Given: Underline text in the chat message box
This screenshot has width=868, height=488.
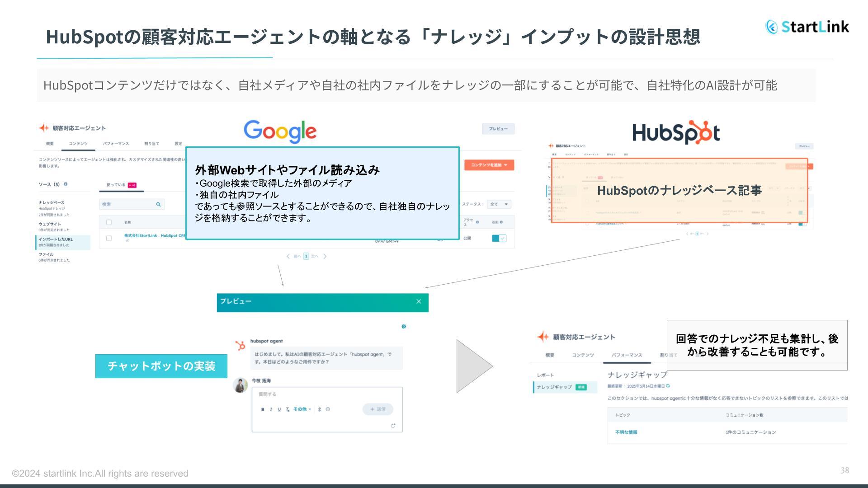Looking at the screenshot, I should pos(279,409).
